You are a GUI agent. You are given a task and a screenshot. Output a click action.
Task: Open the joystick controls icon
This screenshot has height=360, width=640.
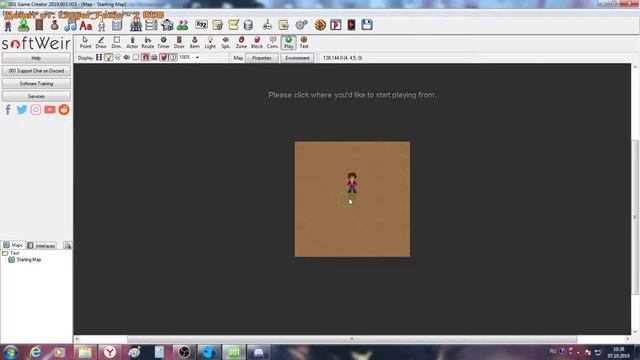(267, 25)
